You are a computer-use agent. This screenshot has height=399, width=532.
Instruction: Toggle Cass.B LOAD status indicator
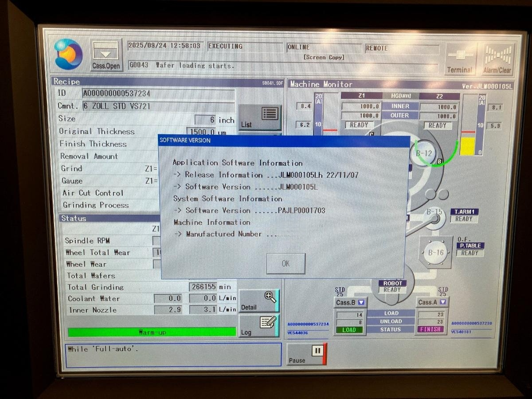pos(349,329)
